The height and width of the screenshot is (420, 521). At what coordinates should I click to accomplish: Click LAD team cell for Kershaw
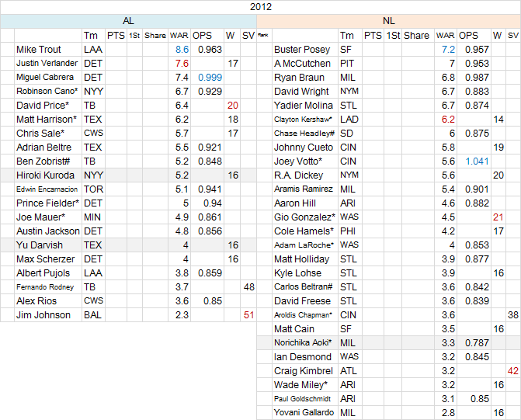pos(350,120)
